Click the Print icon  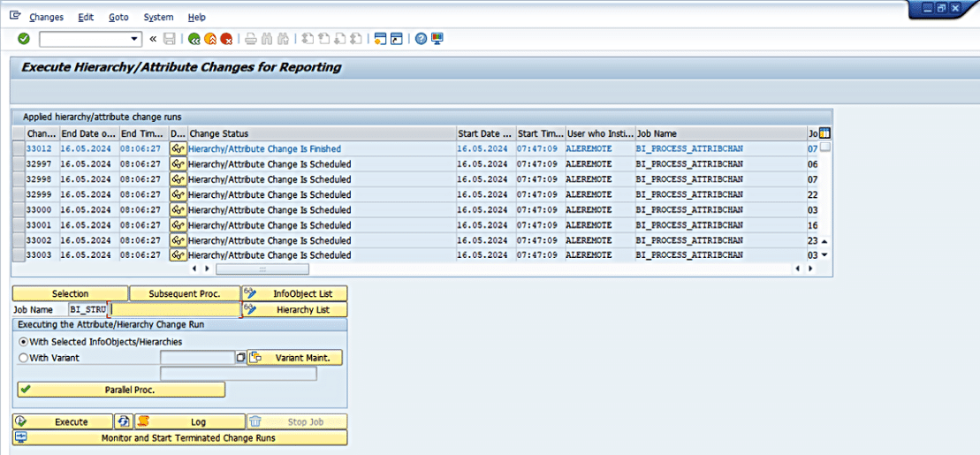tap(251, 40)
